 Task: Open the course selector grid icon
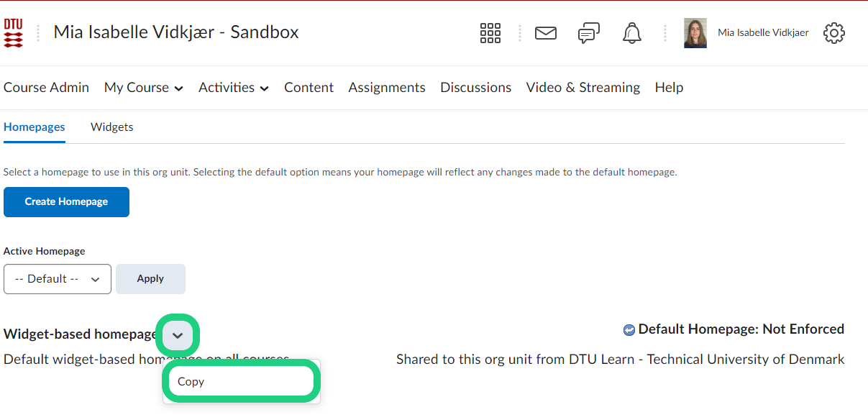click(490, 33)
